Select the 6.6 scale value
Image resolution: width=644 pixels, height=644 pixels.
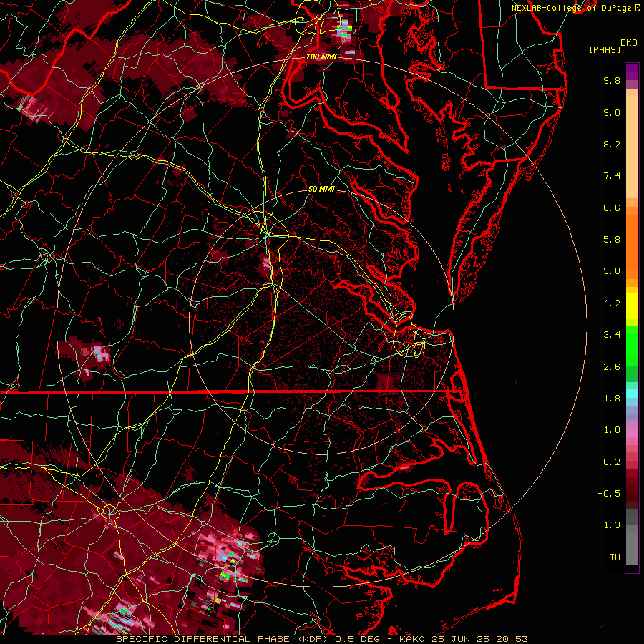click(612, 208)
